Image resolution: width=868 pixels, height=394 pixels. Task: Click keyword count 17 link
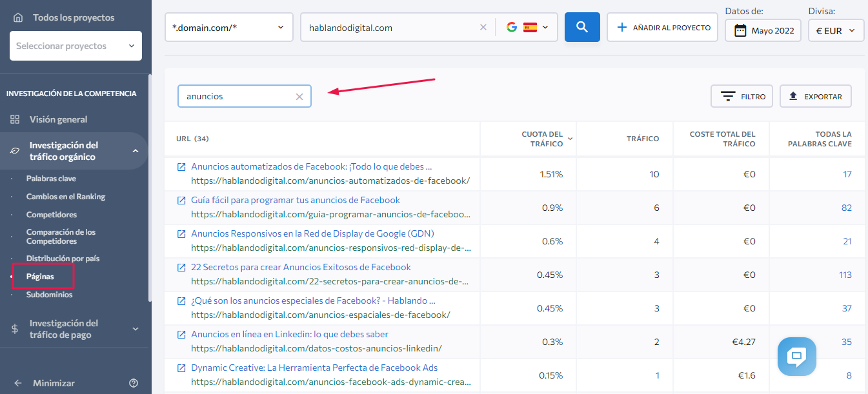[847, 174]
